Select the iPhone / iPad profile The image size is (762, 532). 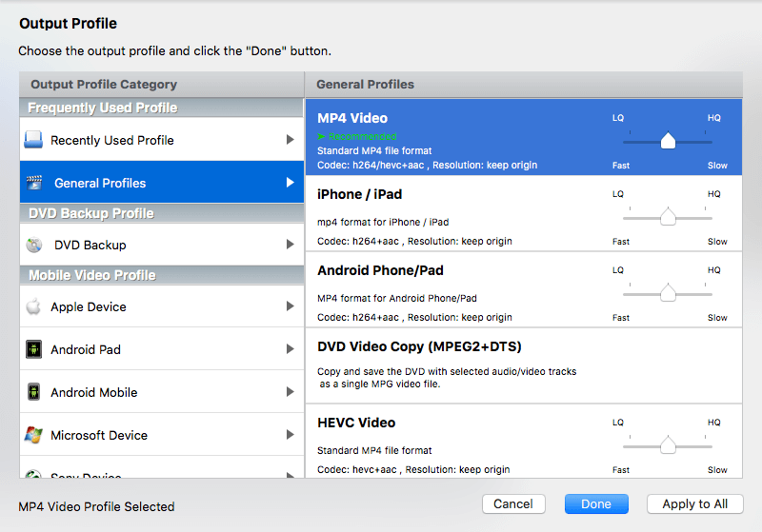[x=524, y=213]
